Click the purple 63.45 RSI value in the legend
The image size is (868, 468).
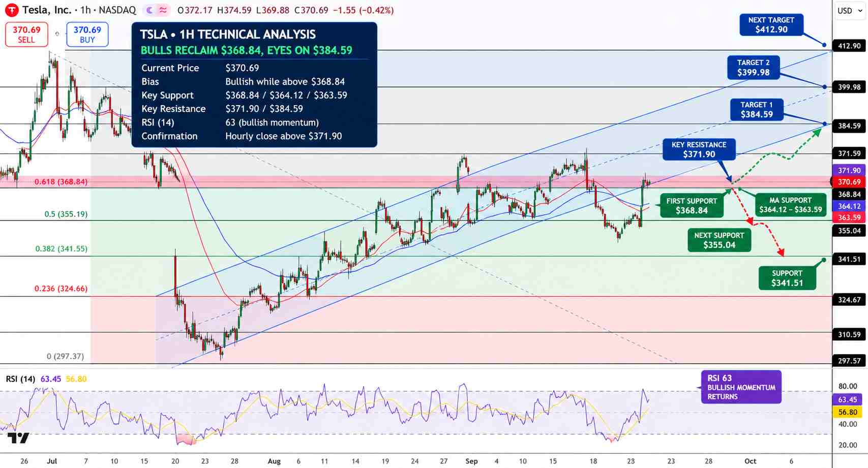(x=51, y=379)
